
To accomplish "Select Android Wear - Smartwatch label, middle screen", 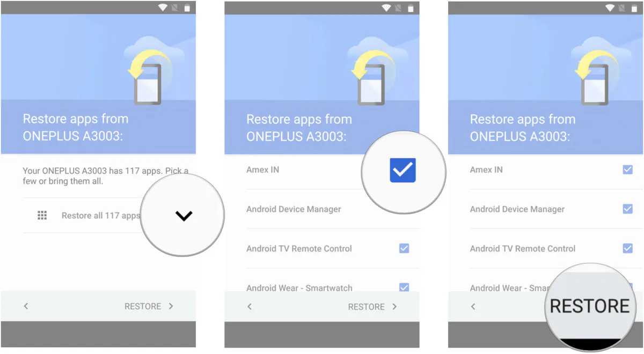I will click(299, 287).
